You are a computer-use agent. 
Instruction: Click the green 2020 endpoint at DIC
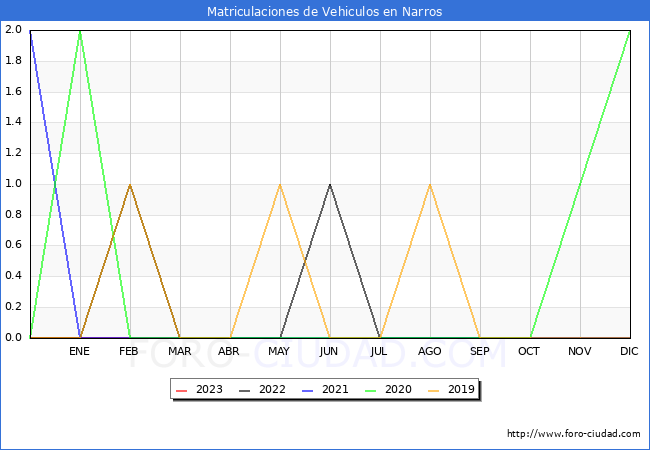click(x=630, y=31)
